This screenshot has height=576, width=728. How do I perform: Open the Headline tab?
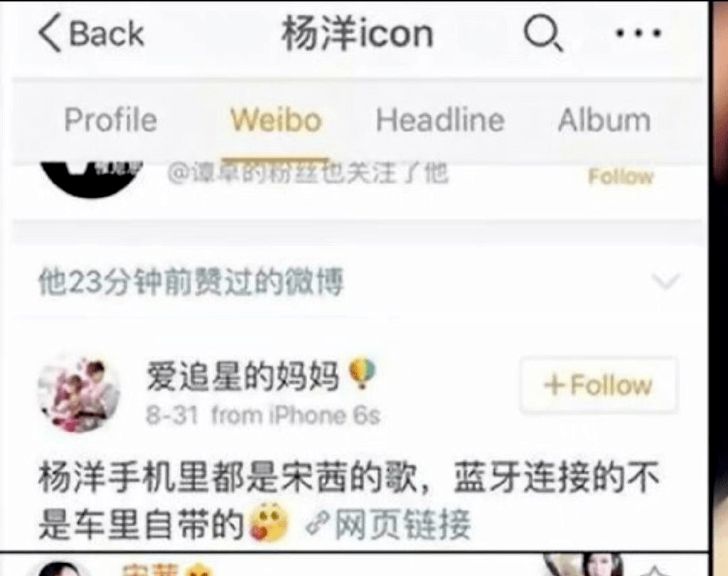pos(439,120)
